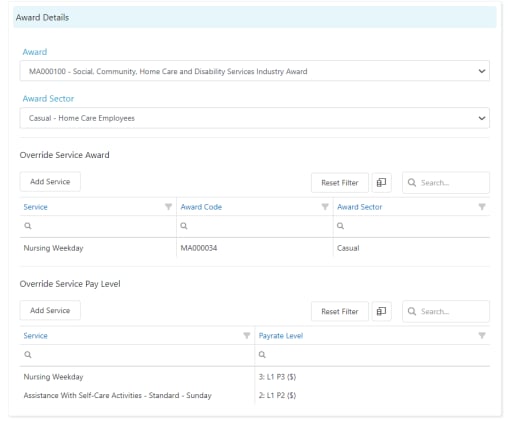Click filter row magnifier under Payrate Level
The height and width of the screenshot is (423, 508).
click(x=262, y=355)
